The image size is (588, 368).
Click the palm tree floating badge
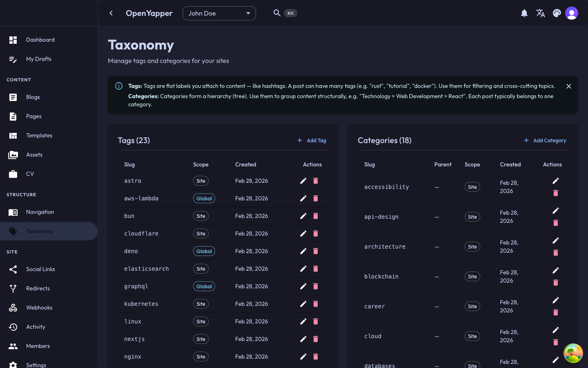point(573,353)
